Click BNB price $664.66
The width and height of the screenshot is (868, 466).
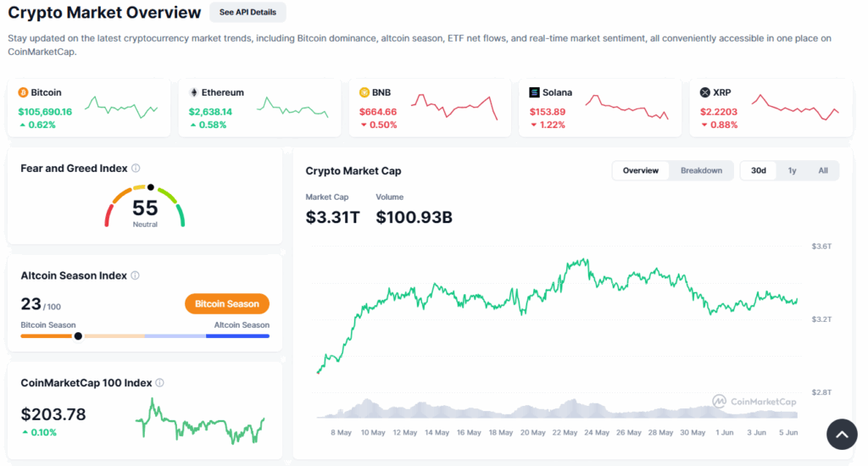378,112
